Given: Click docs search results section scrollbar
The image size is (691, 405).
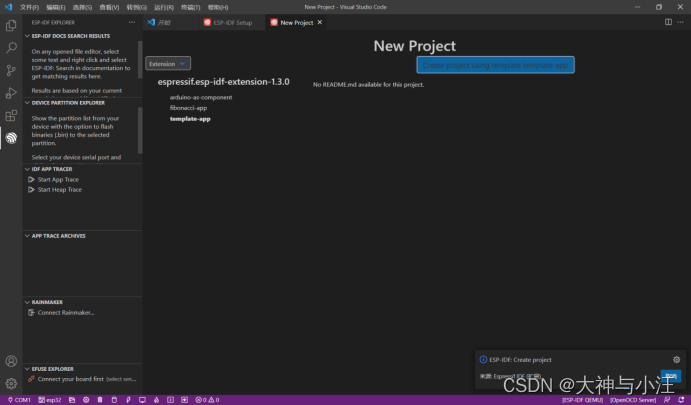Looking at the screenshot, I should coord(140,59).
